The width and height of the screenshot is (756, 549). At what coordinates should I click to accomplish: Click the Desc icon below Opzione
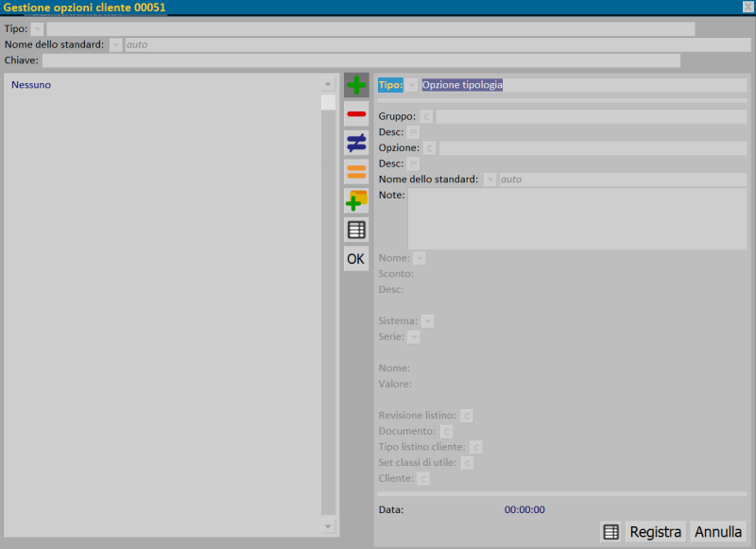[413, 163]
